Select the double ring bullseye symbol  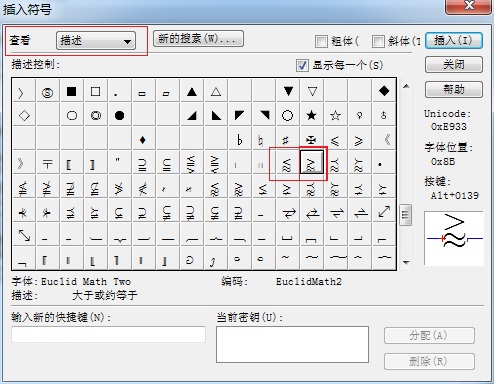coord(96,116)
